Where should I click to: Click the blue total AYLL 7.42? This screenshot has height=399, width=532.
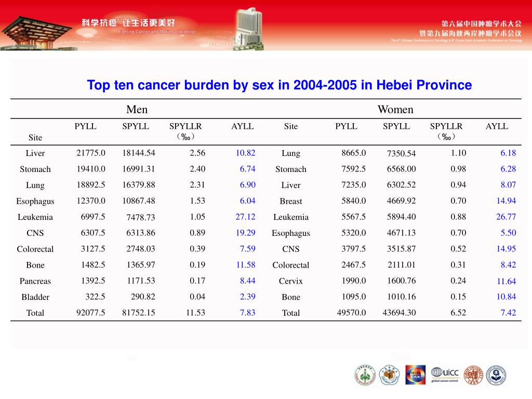pos(508,312)
